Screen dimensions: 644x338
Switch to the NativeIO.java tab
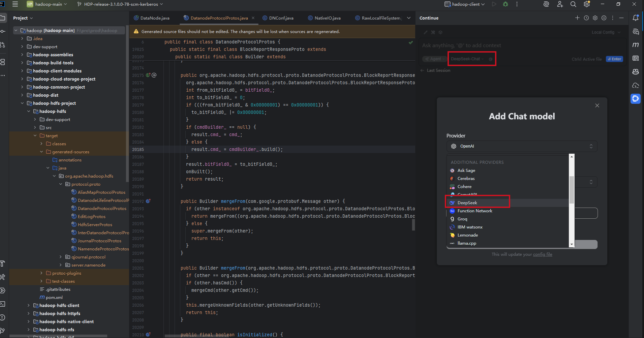(327, 18)
